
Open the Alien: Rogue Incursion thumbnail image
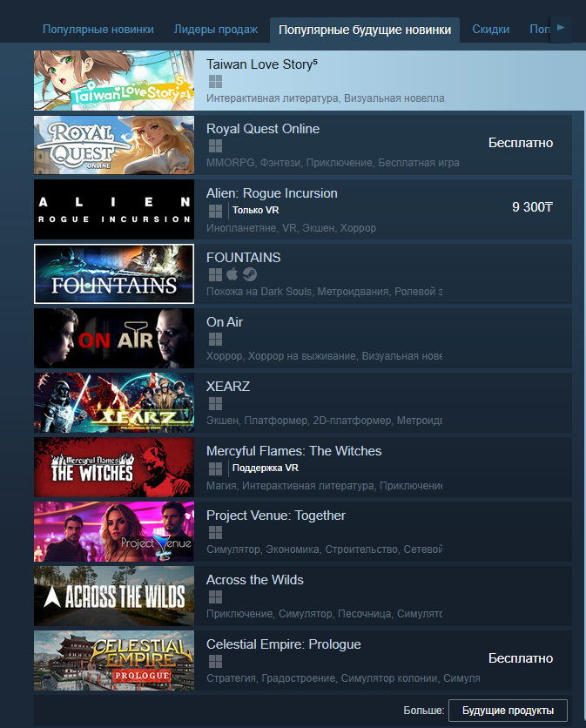(114, 209)
